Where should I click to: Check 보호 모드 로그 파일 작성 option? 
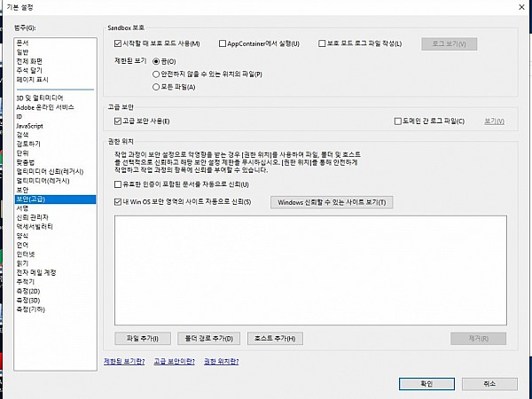coord(322,43)
